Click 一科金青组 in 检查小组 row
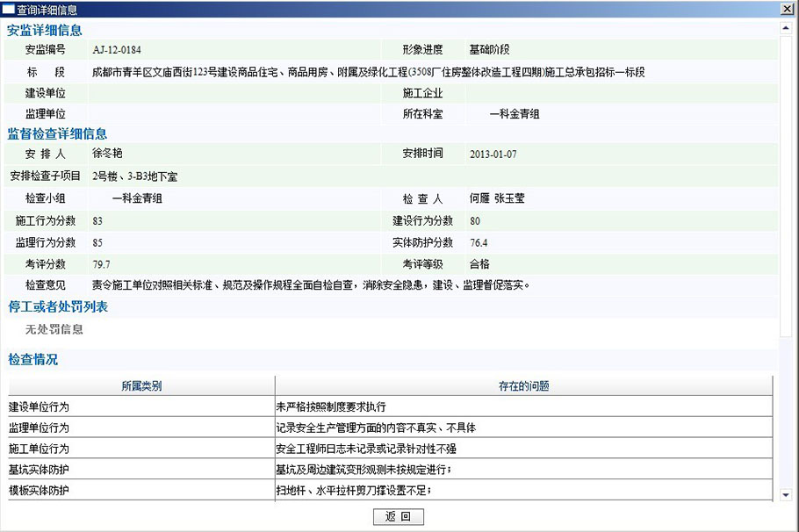The width and height of the screenshot is (799, 532). (137, 198)
